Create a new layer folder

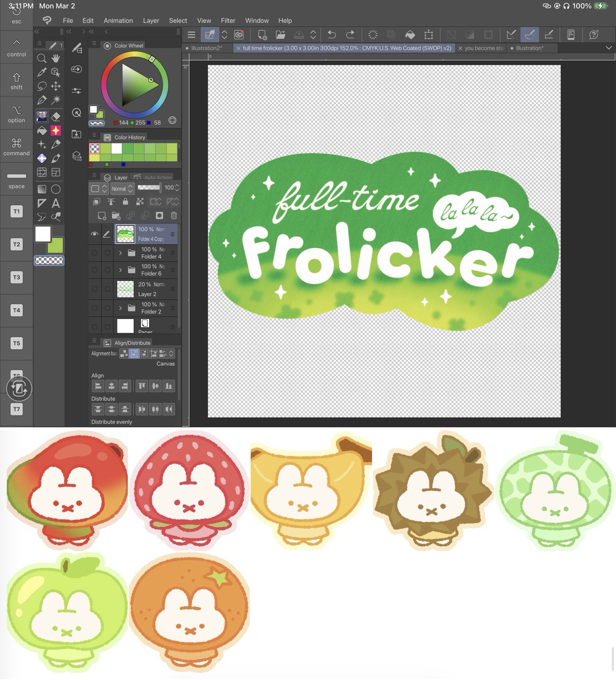116,215
